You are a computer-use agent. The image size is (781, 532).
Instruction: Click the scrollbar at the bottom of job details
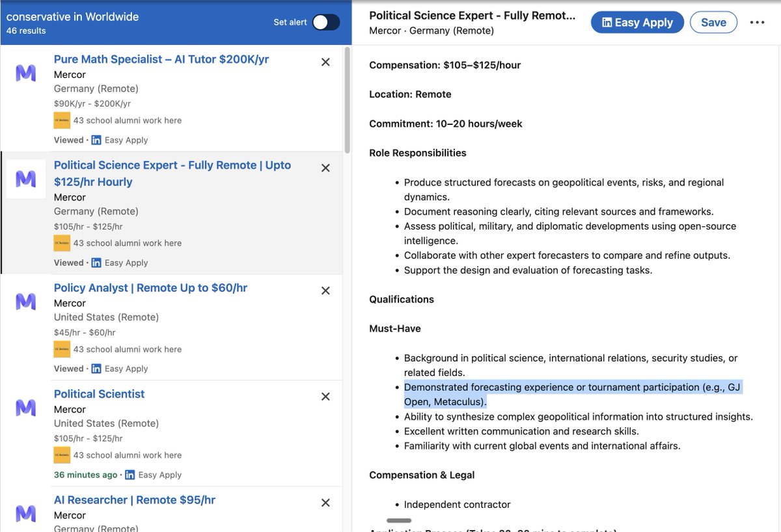tap(398, 520)
